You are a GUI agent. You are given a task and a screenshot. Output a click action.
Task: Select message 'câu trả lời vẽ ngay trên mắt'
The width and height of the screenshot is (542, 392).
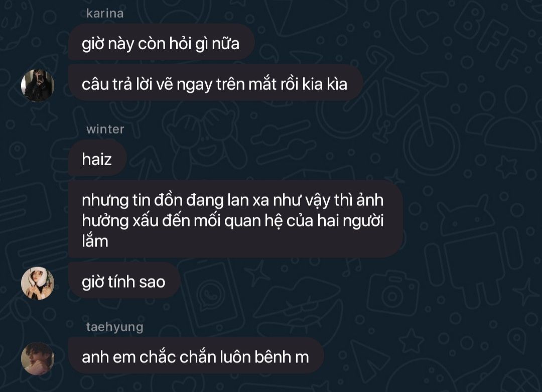[215, 83]
